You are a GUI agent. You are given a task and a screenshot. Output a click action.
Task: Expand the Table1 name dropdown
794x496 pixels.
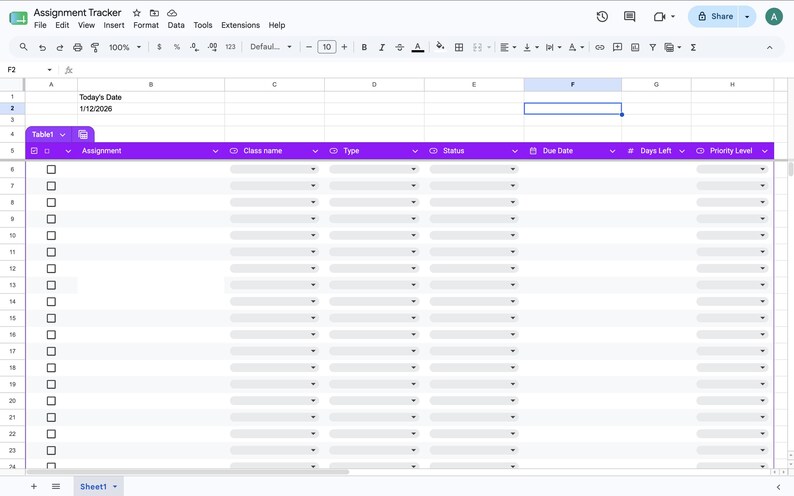[x=62, y=135]
